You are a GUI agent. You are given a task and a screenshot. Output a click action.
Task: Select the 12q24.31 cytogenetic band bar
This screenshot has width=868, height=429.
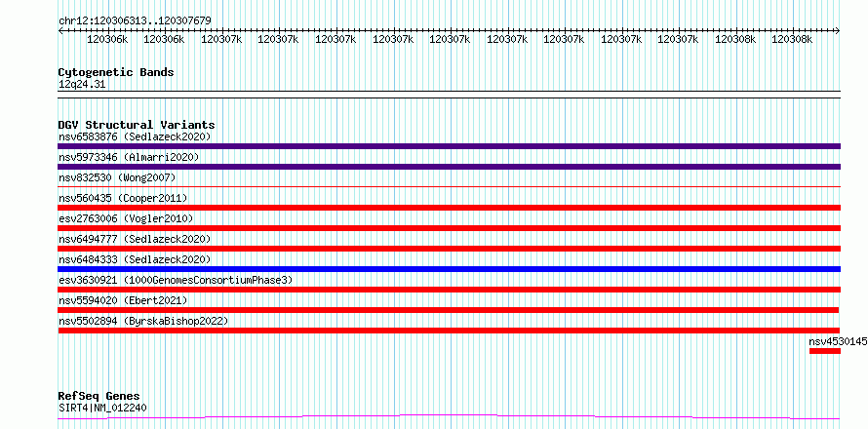pyautogui.click(x=449, y=95)
